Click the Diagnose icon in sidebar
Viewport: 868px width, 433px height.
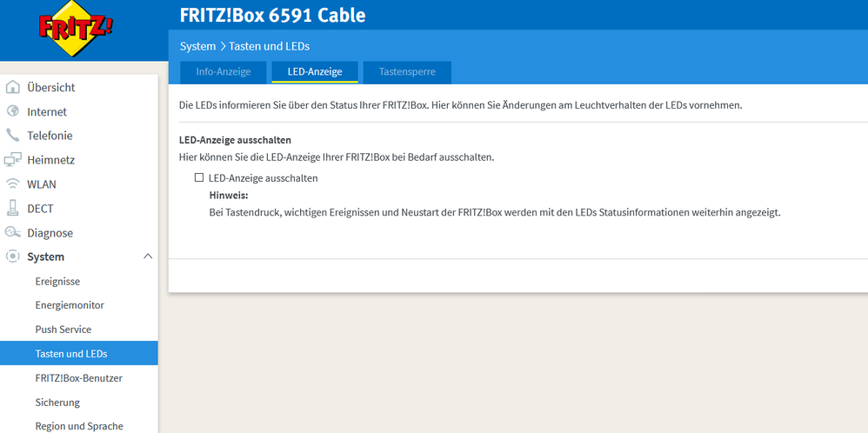click(x=12, y=233)
